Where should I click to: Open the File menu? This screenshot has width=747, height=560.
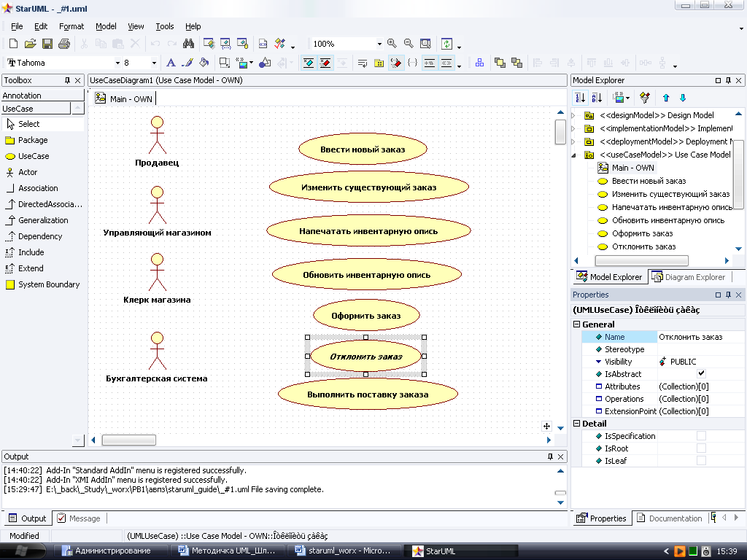click(17, 26)
